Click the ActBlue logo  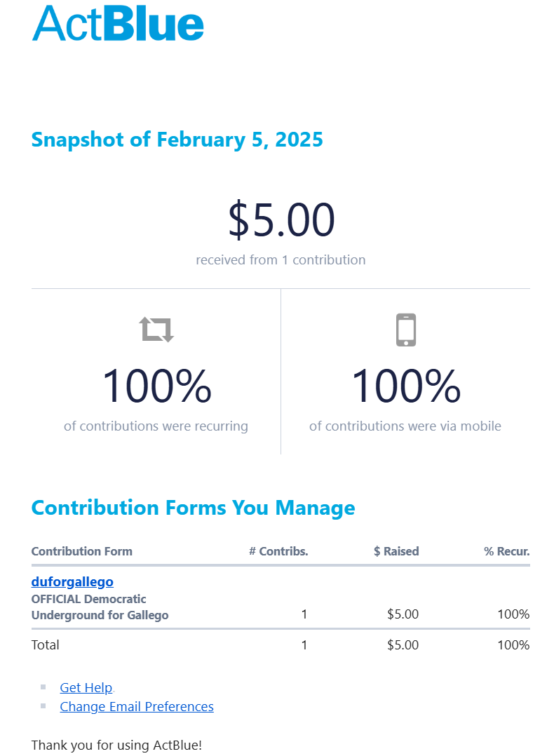pyautogui.click(x=118, y=24)
